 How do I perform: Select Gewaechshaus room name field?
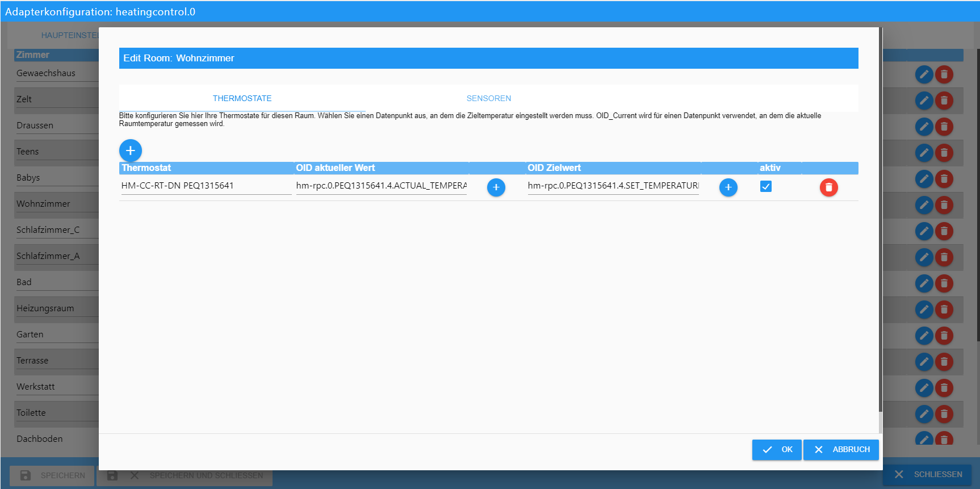click(x=57, y=73)
